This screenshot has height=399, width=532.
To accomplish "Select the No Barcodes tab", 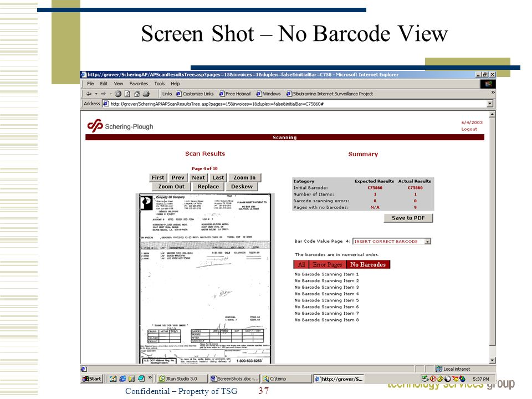I will (x=368, y=264).
